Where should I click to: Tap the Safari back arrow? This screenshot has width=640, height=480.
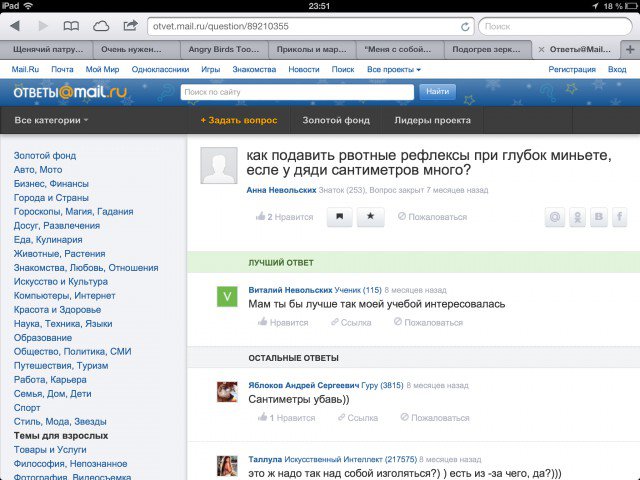pyautogui.click(x=16, y=25)
